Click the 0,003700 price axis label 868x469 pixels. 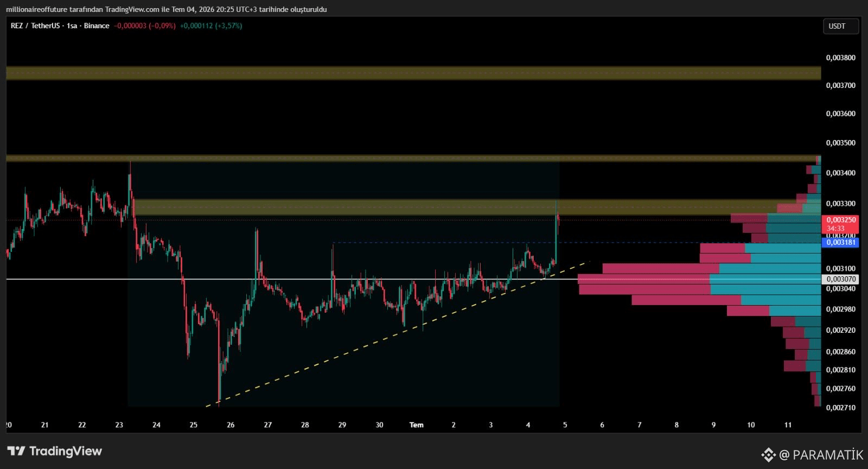point(840,85)
